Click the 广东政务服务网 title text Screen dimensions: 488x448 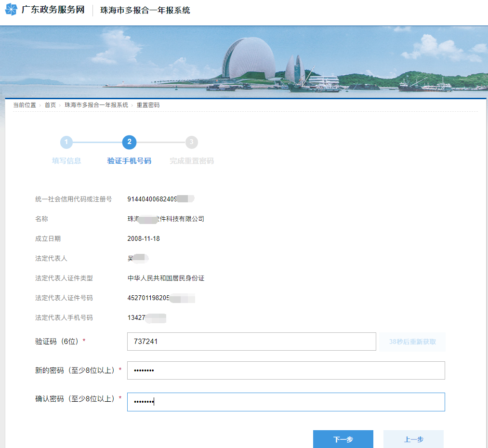click(x=53, y=10)
